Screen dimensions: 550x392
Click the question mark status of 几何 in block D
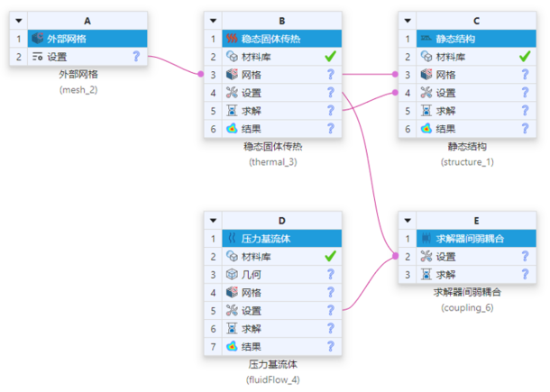(x=330, y=274)
